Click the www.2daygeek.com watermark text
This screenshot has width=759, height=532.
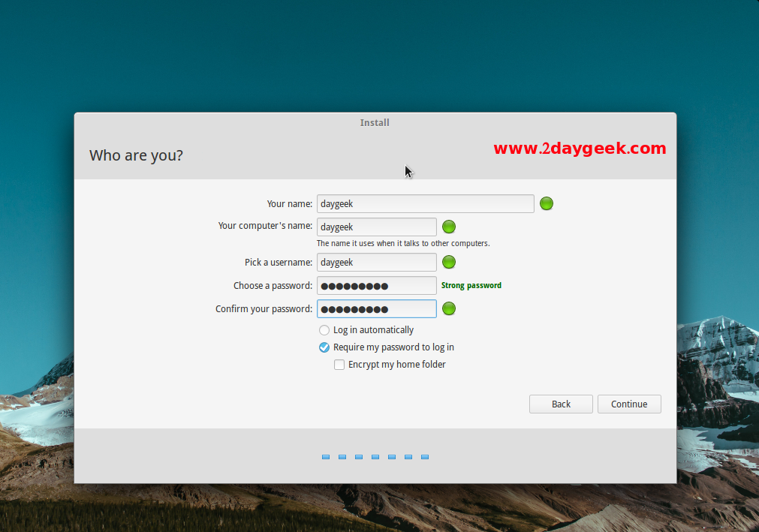[x=580, y=149]
